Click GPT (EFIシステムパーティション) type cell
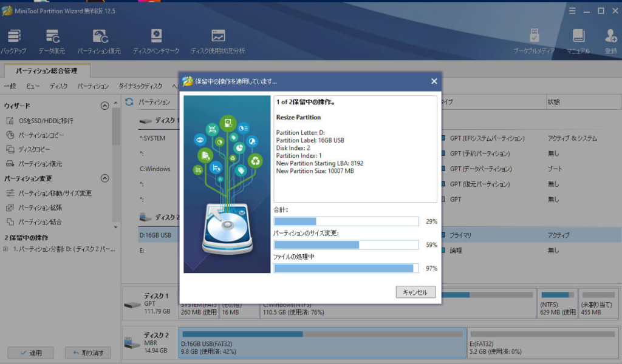Screen dimensions: 622x364 [x=487, y=138]
